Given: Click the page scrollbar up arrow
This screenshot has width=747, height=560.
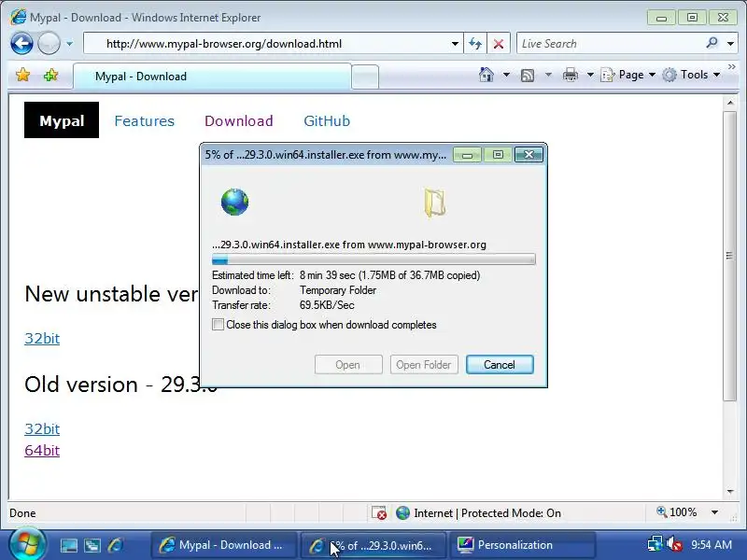Looking at the screenshot, I should (730, 103).
